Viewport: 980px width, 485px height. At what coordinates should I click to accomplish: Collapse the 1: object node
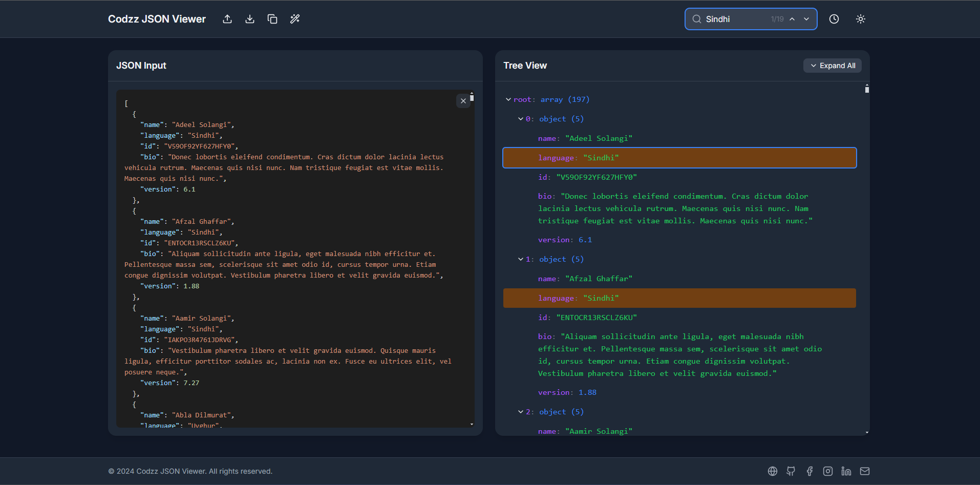[x=521, y=259]
